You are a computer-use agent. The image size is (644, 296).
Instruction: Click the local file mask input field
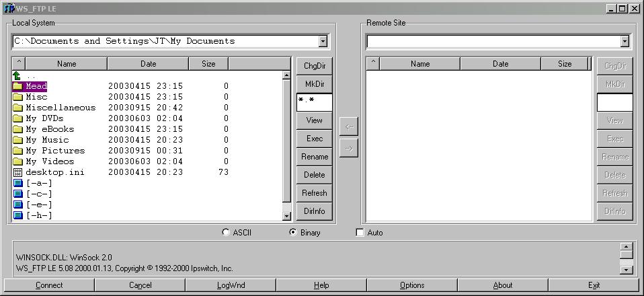click(314, 102)
